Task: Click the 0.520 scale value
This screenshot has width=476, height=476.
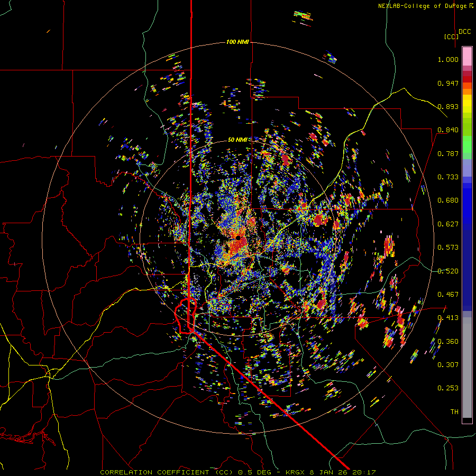Action: coord(448,271)
